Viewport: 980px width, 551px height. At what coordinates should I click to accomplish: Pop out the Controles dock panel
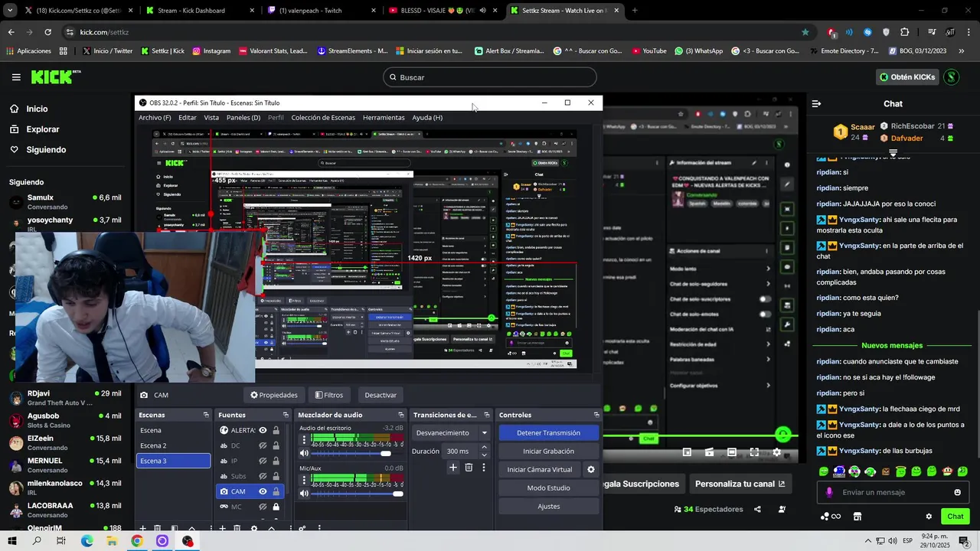click(x=596, y=415)
